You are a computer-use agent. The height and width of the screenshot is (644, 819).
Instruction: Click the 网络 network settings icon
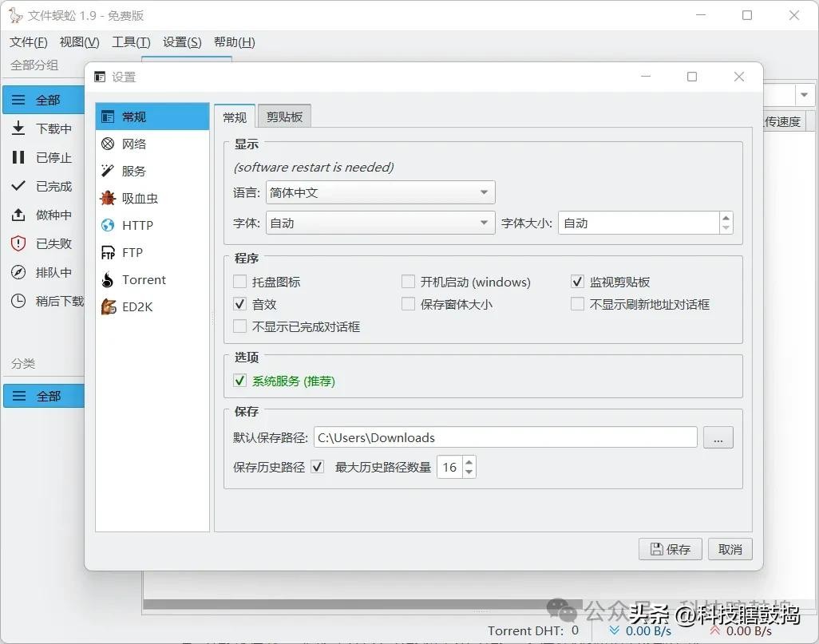tap(108, 144)
